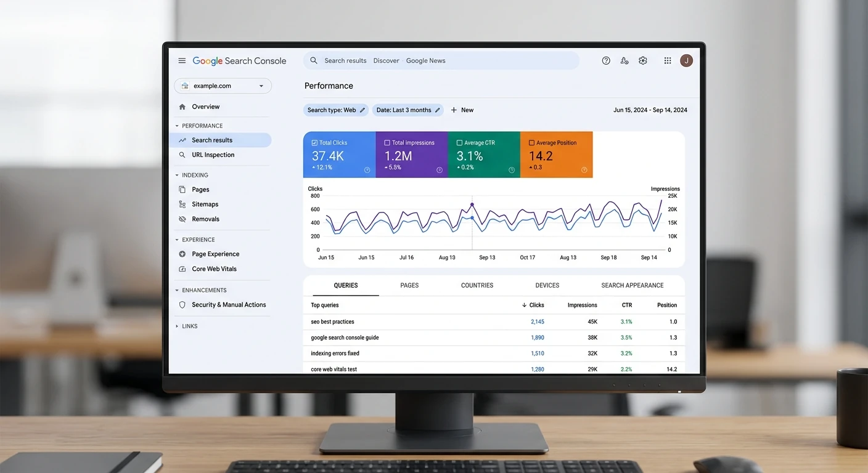
Task: Click the profile avatar J
Action: pyautogui.click(x=686, y=60)
